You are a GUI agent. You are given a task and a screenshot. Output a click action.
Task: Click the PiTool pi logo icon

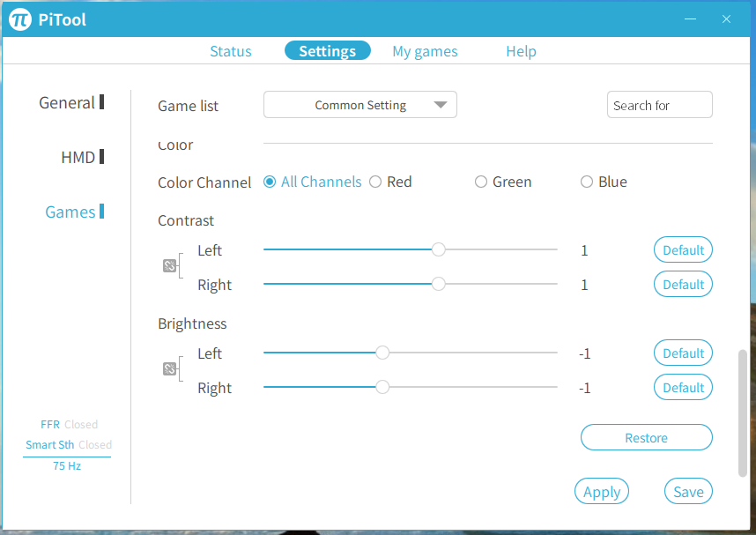20,19
